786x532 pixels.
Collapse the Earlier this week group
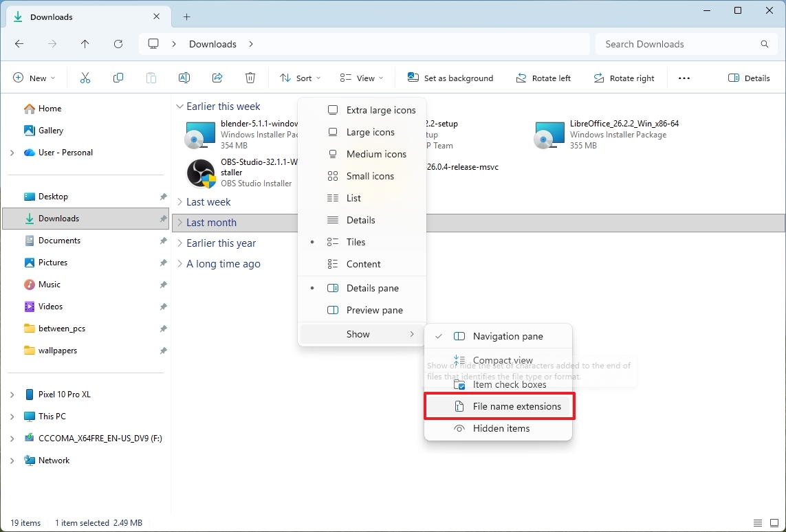179,106
